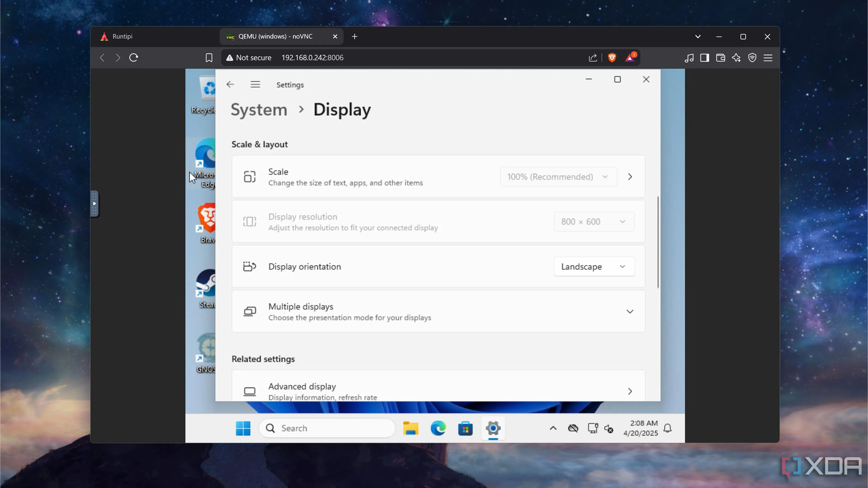Open the Display resolution 800 × 600 dropdown

tap(594, 222)
